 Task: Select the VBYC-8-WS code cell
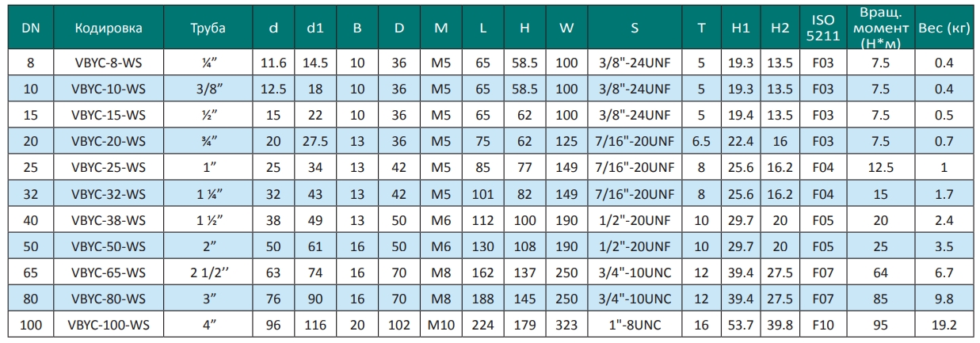coord(109,63)
